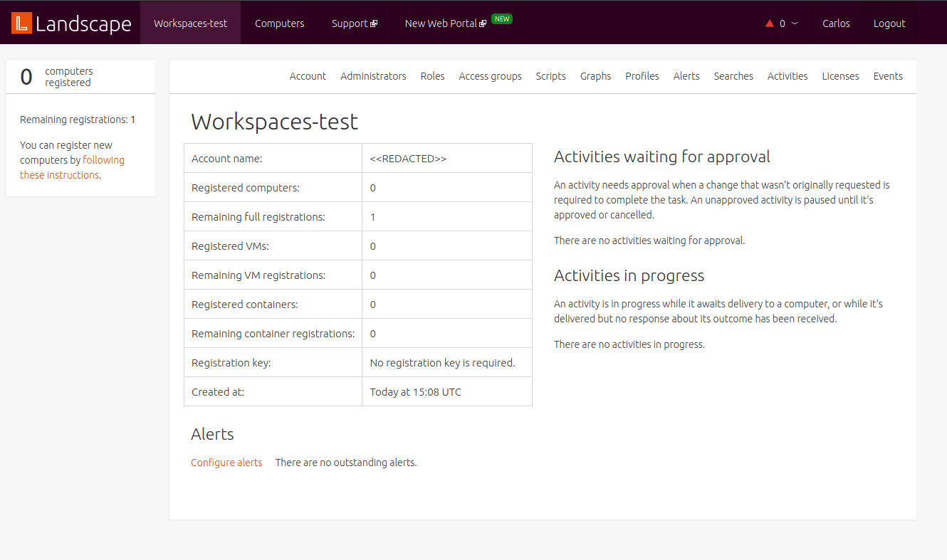Image resolution: width=947 pixels, height=560 pixels.
Task: Open the Licenses sub-menu item
Action: tap(840, 76)
